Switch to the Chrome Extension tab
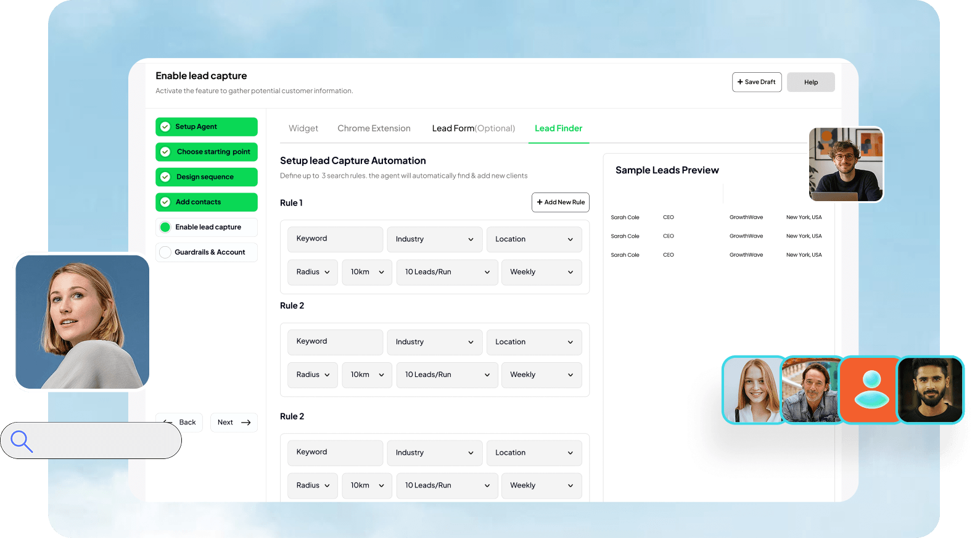Screen dimensions: 980x538 (x=374, y=128)
